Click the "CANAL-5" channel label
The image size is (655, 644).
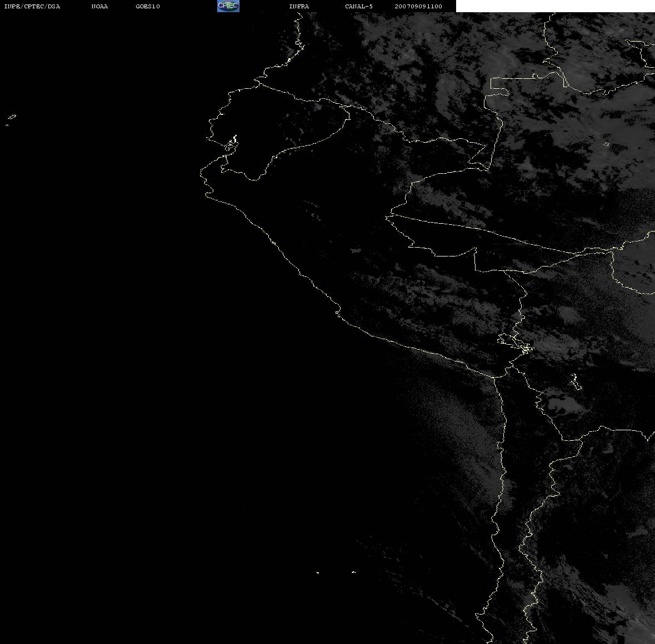click(x=359, y=6)
